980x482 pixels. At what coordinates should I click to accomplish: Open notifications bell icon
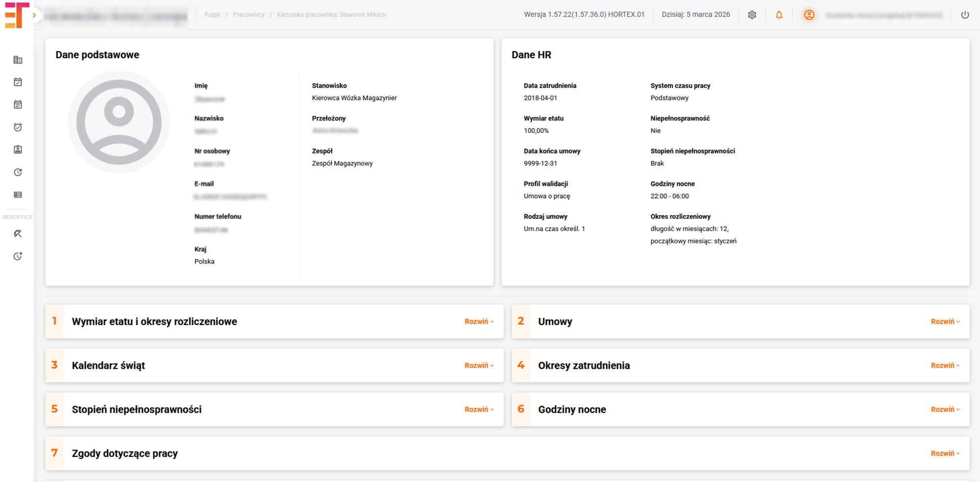779,15
